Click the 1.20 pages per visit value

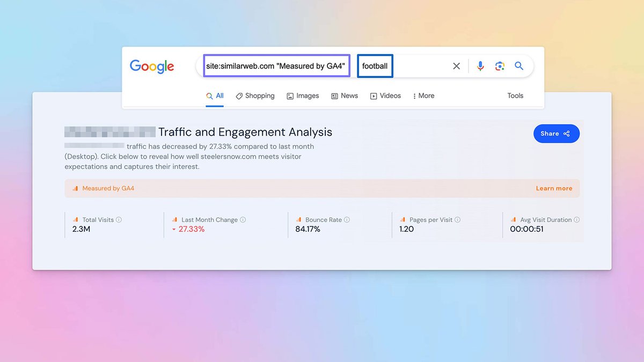(x=407, y=229)
